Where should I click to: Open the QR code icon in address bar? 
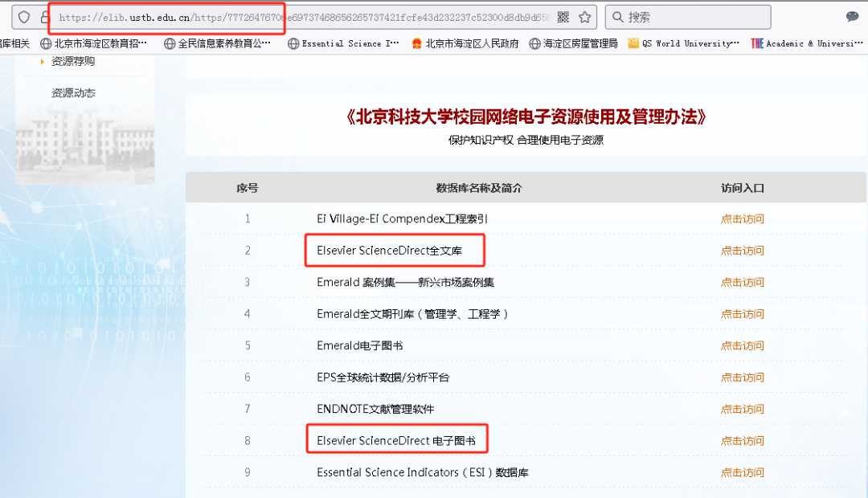pos(563,17)
